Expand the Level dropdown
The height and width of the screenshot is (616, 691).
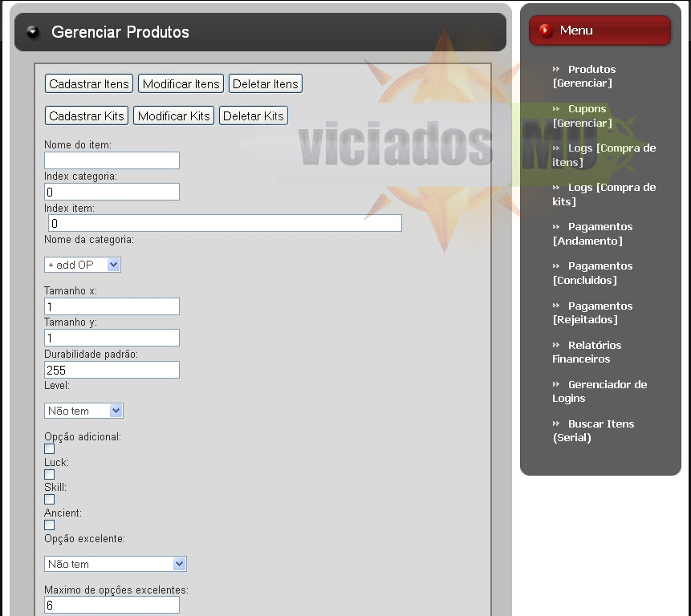point(83,411)
